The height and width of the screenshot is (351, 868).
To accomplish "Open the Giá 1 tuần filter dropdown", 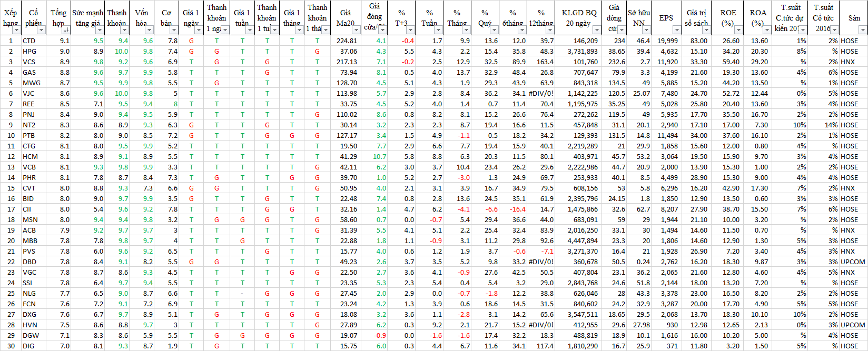I will point(250,30).
